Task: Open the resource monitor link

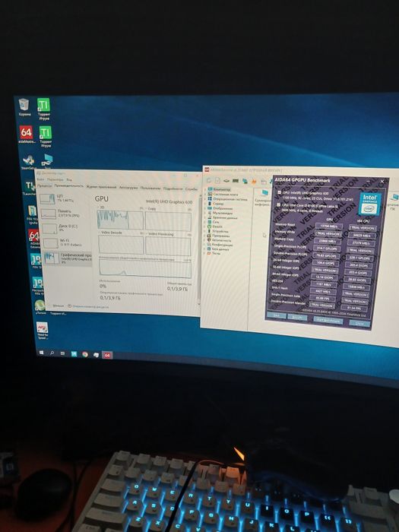Action: (88, 306)
